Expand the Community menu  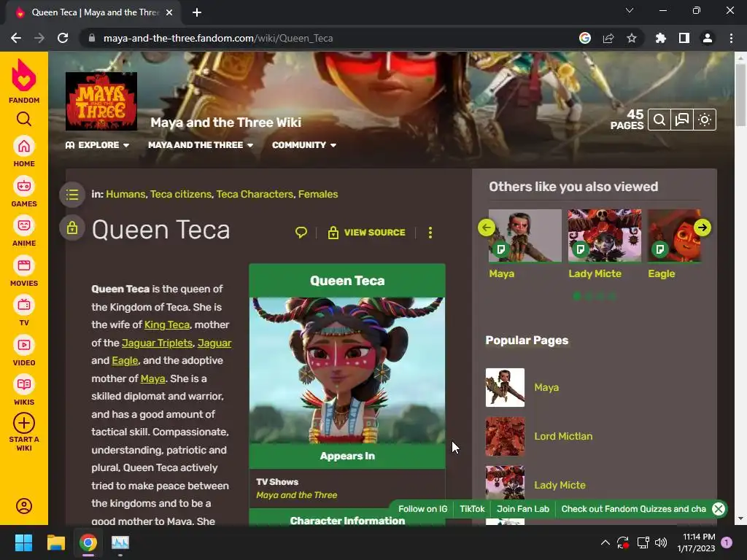[x=304, y=145]
